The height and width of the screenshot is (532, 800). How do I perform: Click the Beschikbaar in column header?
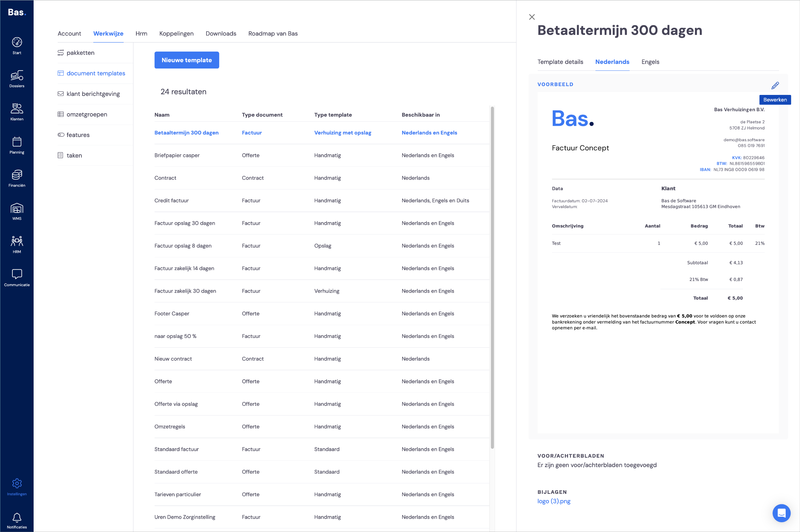tap(420, 115)
